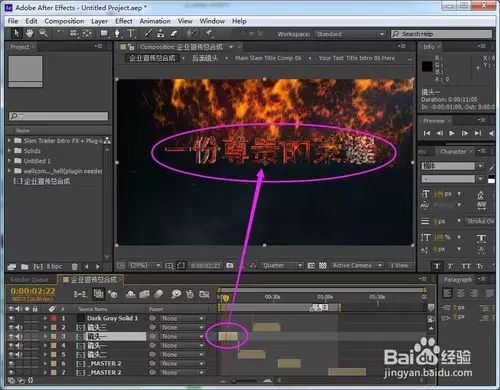Screen dimensions: 500x390
Task: Click the Frame Blending film icon
Action: point(144,294)
